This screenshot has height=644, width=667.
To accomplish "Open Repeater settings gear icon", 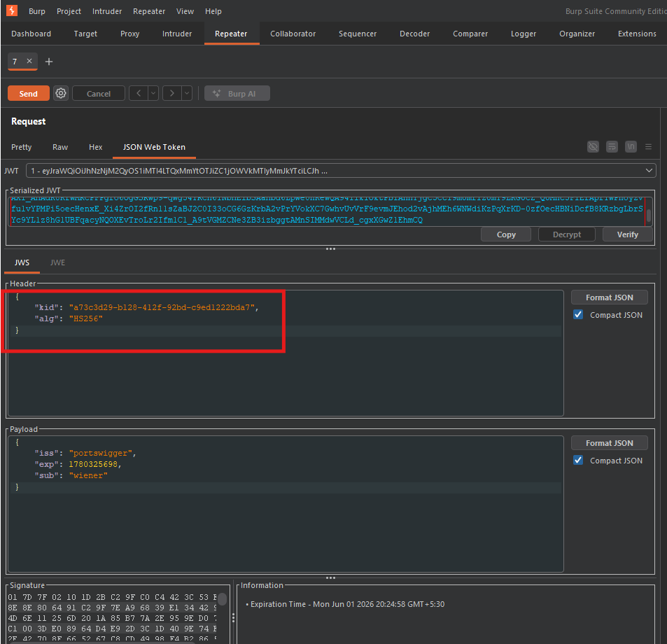I will pyautogui.click(x=61, y=93).
